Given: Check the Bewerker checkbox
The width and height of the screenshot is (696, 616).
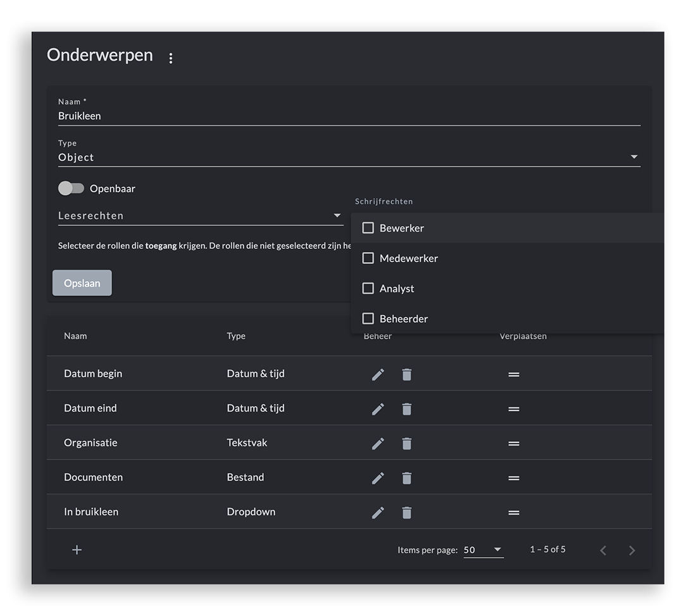Looking at the screenshot, I should [368, 228].
